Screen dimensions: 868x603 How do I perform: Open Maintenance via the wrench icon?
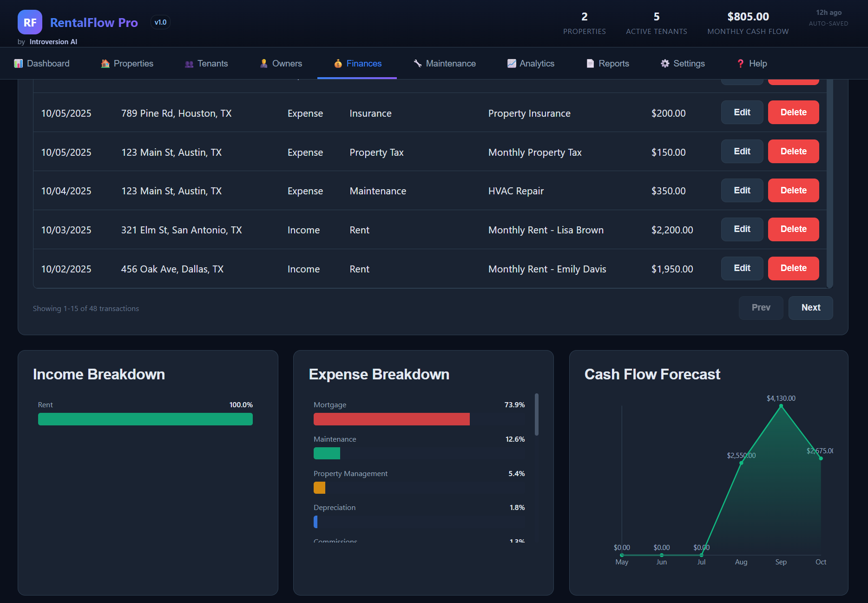(x=417, y=63)
